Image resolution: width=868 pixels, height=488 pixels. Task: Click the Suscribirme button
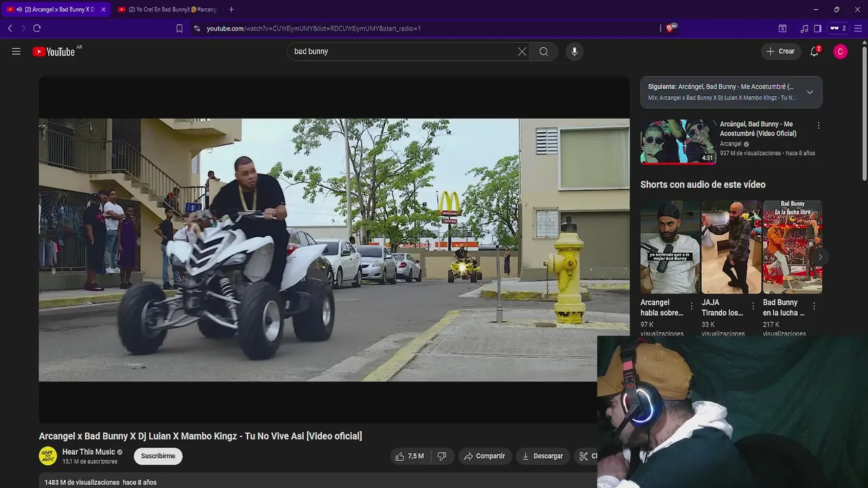158,456
